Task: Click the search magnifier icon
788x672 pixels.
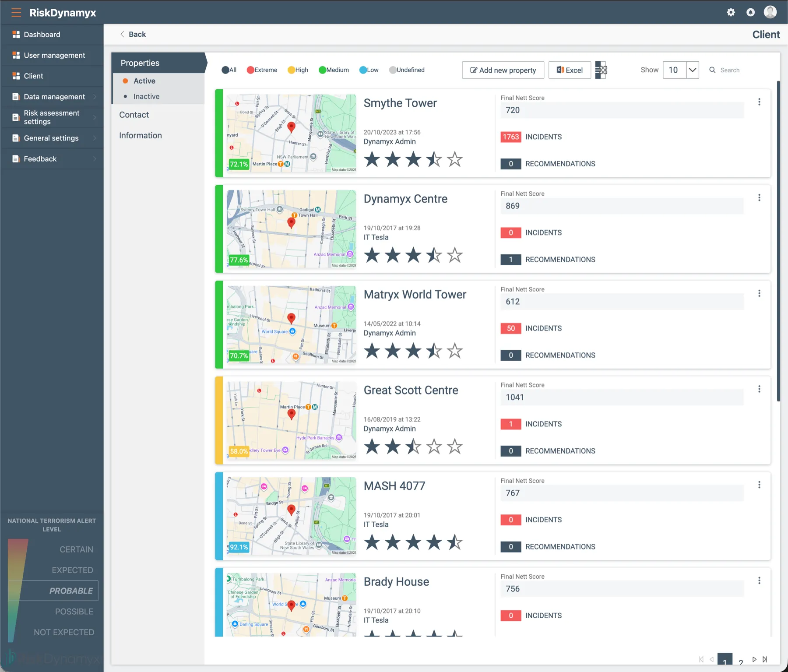Action: (712, 70)
